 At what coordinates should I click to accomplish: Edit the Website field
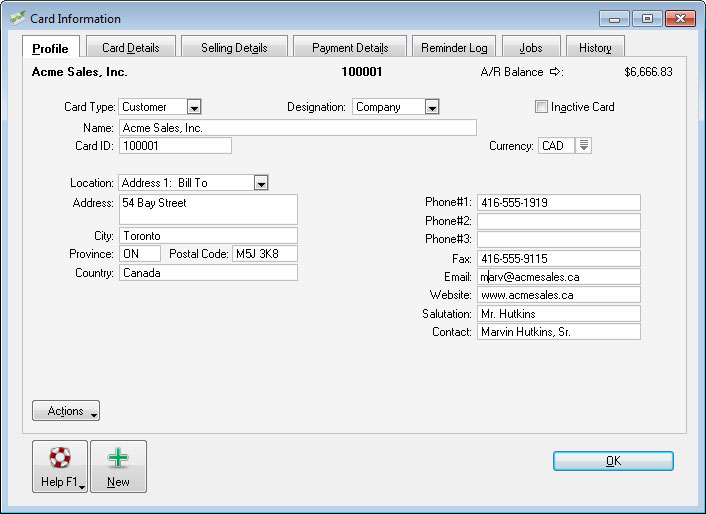[x=559, y=295]
